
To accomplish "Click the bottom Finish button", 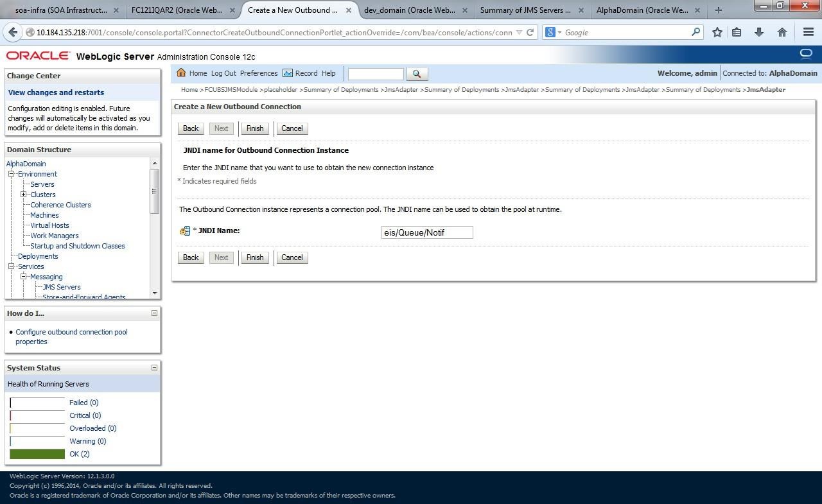I will tap(255, 257).
